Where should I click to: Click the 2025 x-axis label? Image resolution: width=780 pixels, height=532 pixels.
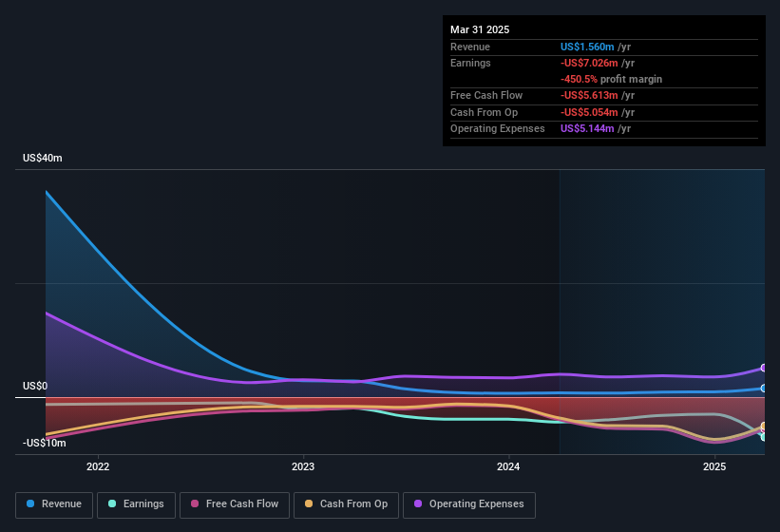pyautogui.click(x=714, y=466)
